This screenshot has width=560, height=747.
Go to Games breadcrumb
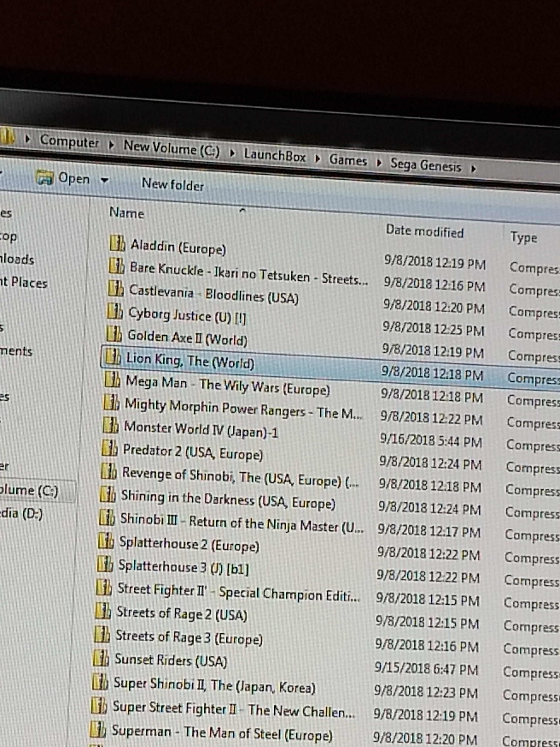pos(348,160)
